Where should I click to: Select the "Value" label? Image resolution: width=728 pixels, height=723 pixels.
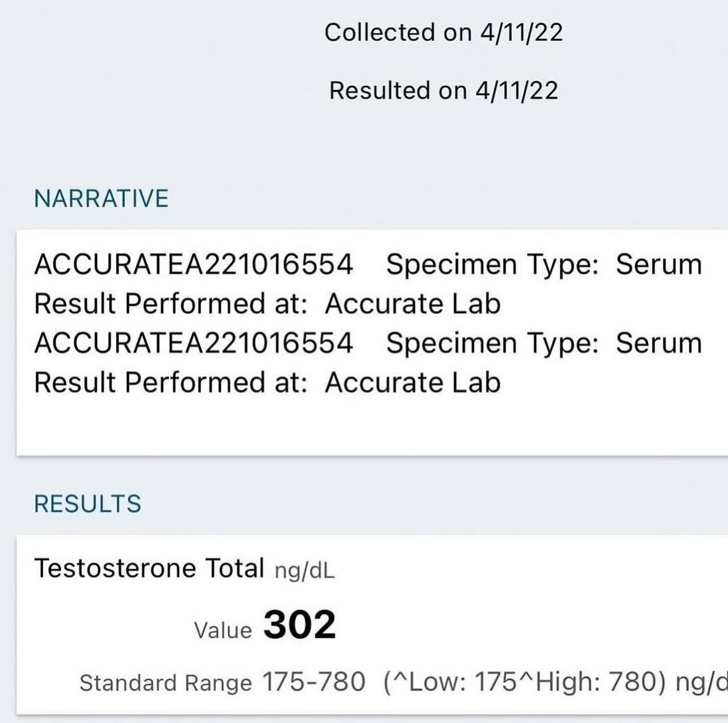(x=223, y=630)
